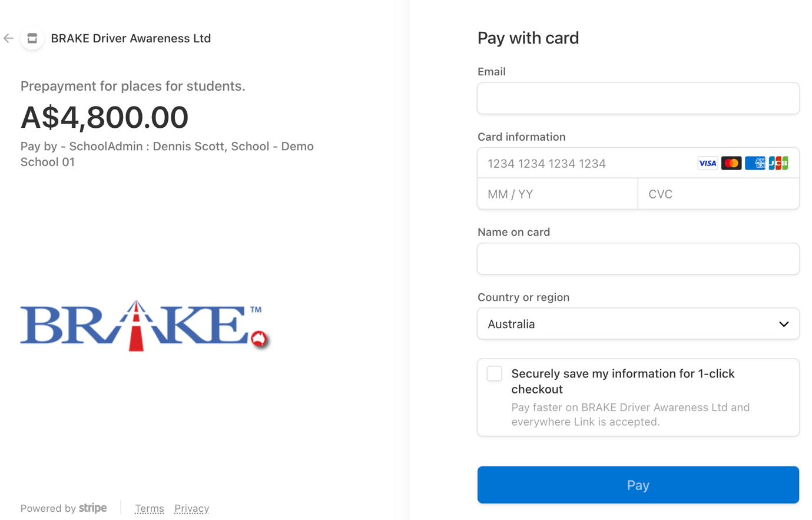Screen dimensions: 812x520
Task: Click the American Express icon
Action: (755, 163)
